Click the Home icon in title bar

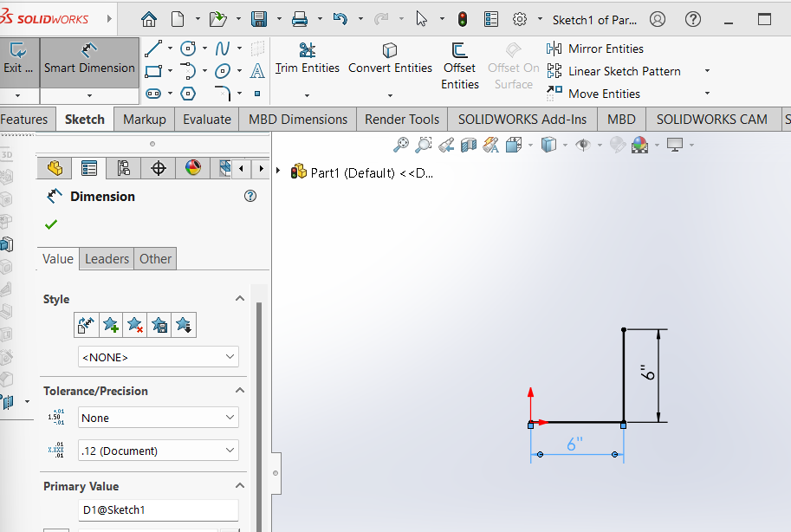point(149,19)
